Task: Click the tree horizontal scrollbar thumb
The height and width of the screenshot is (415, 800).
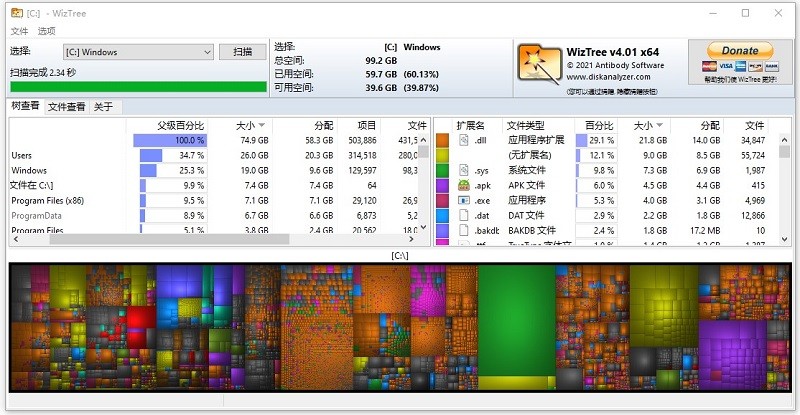Action: coord(169,239)
